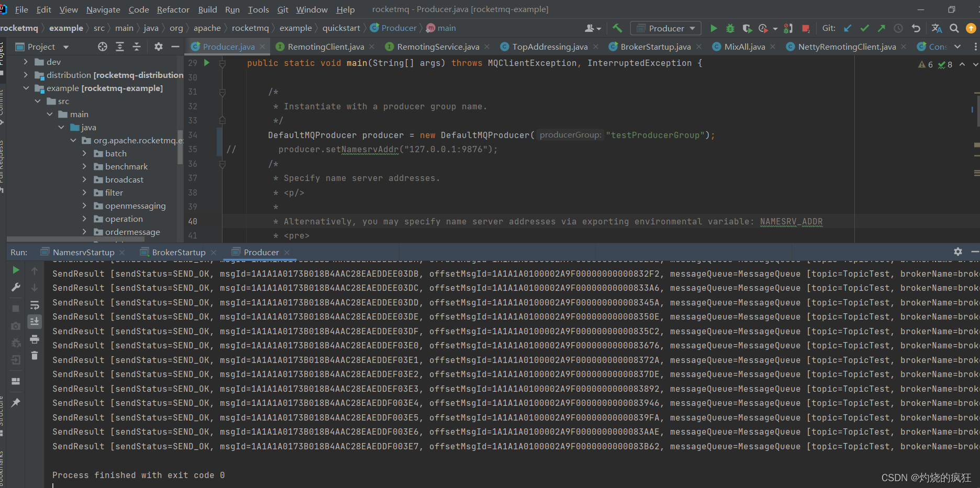Toggle fold marker at line 31 comment
Image resolution: width=980 pixels, height=488 pixels.
pos(222,92)
